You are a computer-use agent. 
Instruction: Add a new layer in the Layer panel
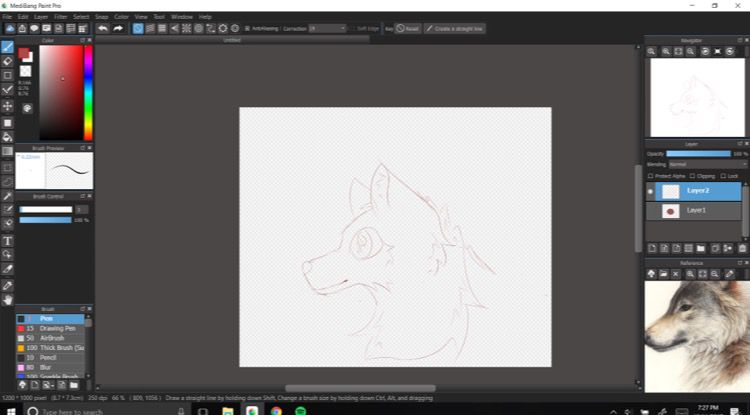(651, 248)
